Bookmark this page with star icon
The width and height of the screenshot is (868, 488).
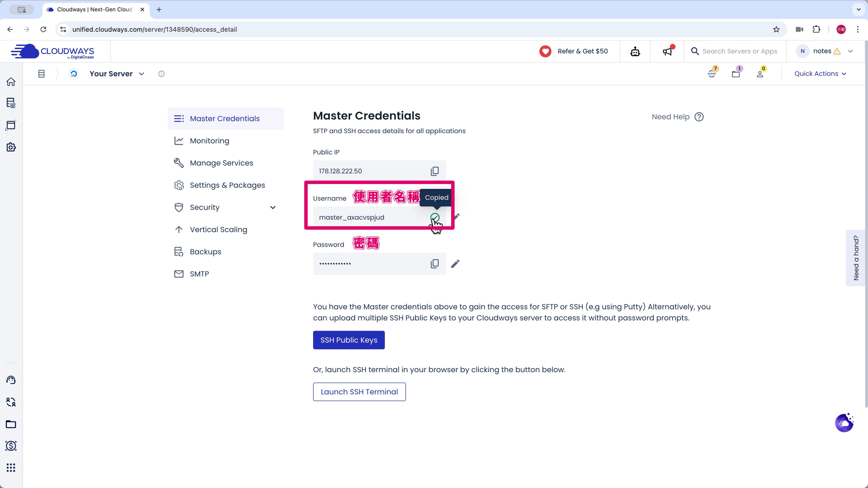pos(776,29)
